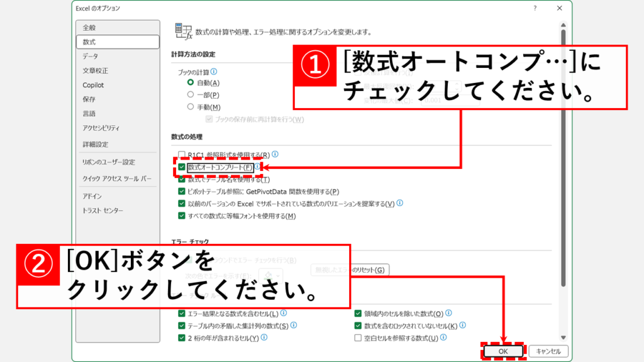The height and width of the screenshot is (362, 644).
Task: Click info icon next to 数式オートコンプリート
Action: tap(258, 166)
